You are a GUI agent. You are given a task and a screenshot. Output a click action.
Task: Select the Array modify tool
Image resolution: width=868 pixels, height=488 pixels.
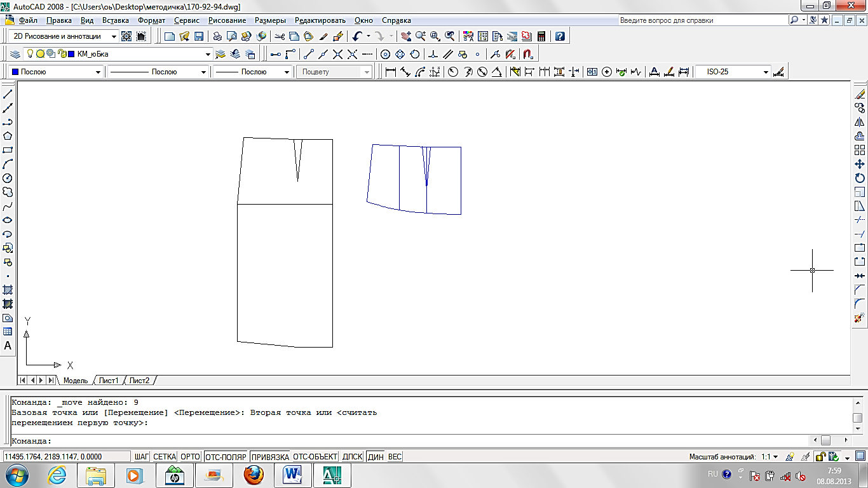(x=860, y=150)
